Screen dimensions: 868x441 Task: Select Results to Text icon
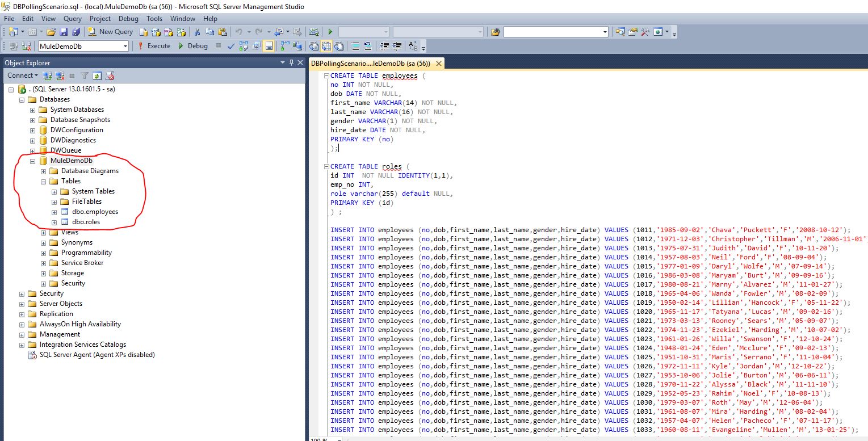coord(313,46)
